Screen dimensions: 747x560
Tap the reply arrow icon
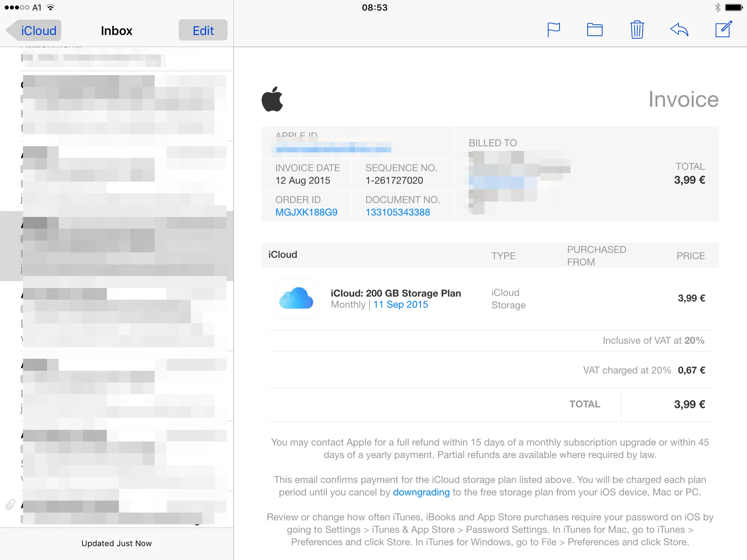point(679,30)
